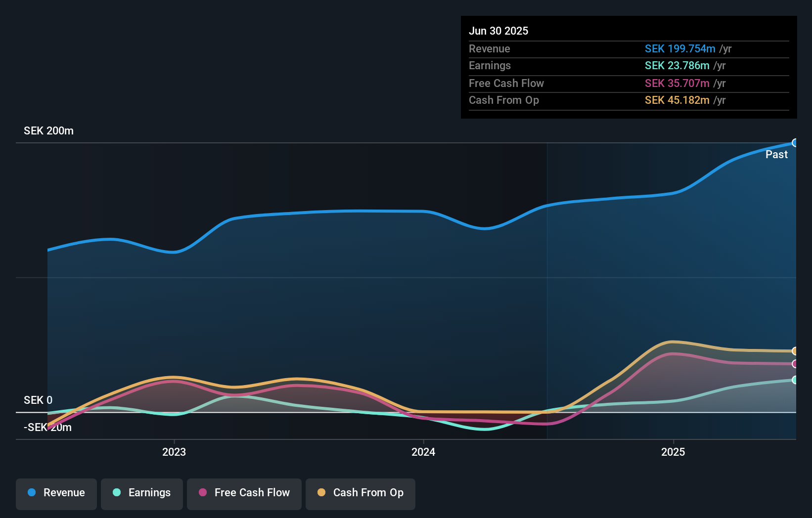Click the pink Free Cash Flow endpoint marker

coord(795,364)
